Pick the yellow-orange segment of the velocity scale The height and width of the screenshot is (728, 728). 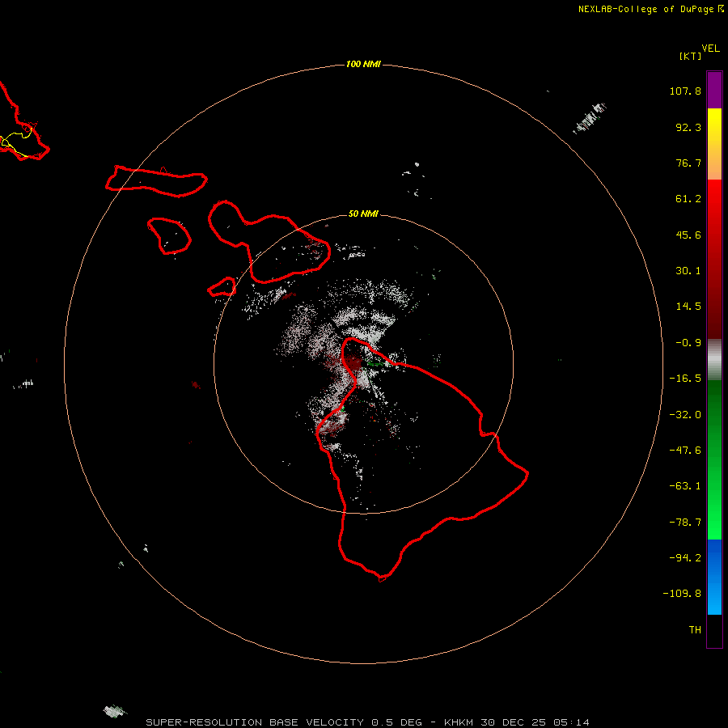click(x=714, y=144)
